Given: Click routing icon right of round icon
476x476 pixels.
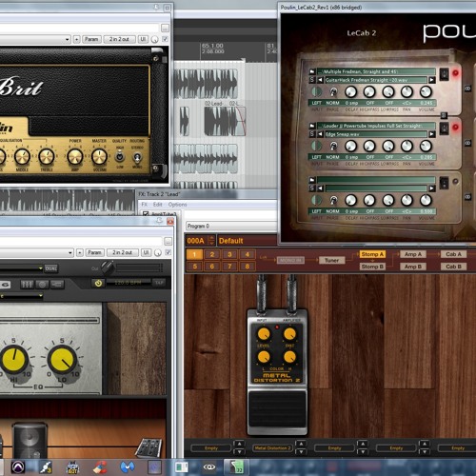Looking at the screenshot, I should click(x=57, y=284).
